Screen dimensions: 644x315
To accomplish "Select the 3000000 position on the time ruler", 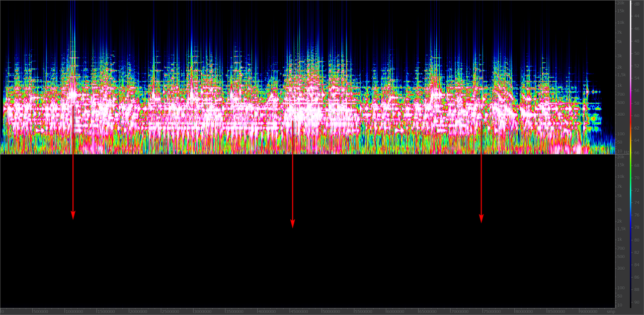I will tap(202, 311).
